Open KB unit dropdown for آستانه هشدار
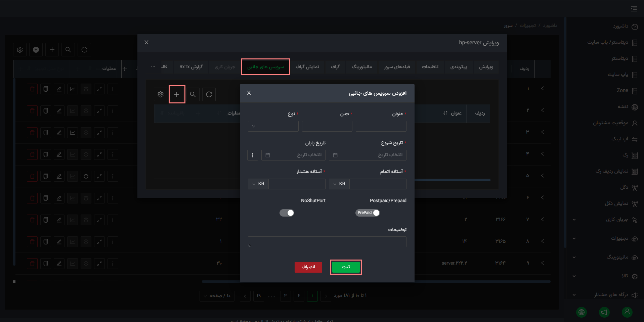The image size is (644, 322). pos(258,184)
